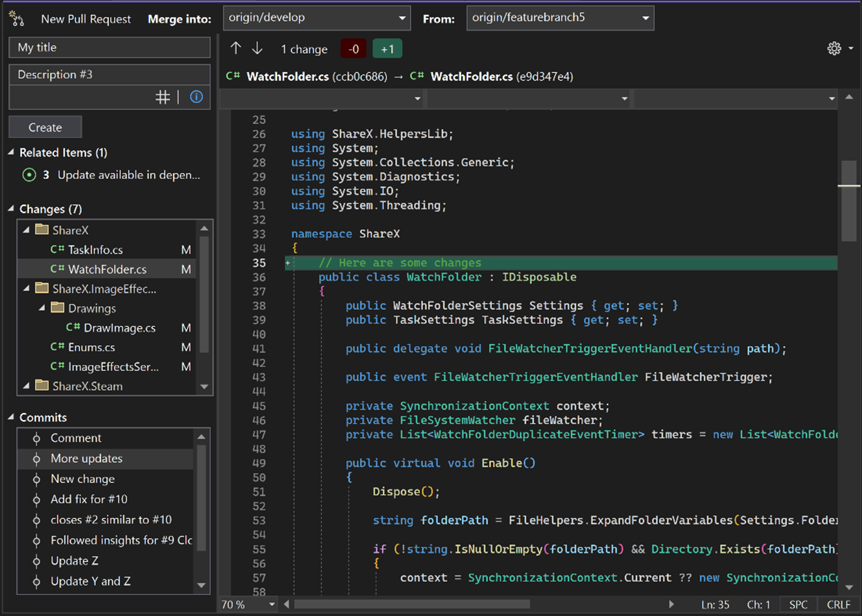The image size is (862, 616).
Task: Click the New Pull Request sparkle icon
Action: pos(17,19)
